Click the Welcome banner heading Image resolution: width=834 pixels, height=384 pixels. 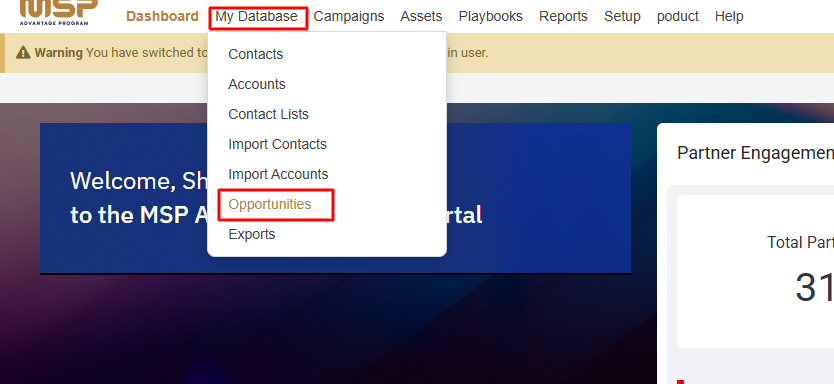pyautogui.click(x=276, y=197)
